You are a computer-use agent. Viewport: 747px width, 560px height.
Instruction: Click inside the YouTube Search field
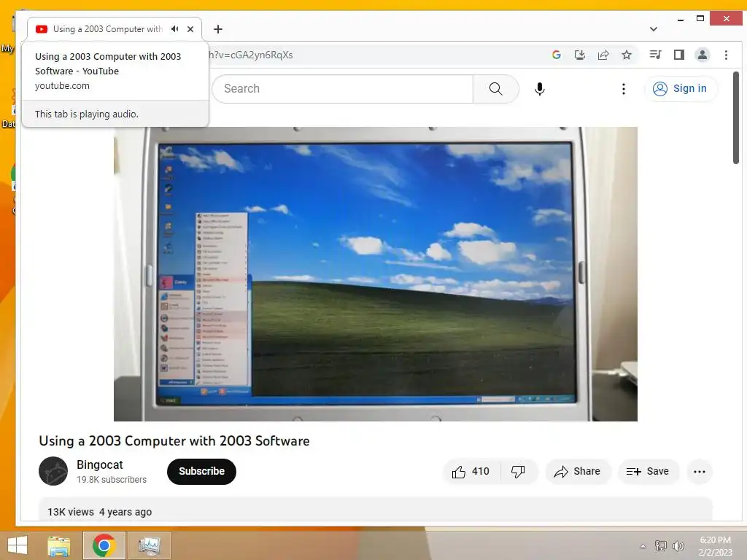(342, 88)
